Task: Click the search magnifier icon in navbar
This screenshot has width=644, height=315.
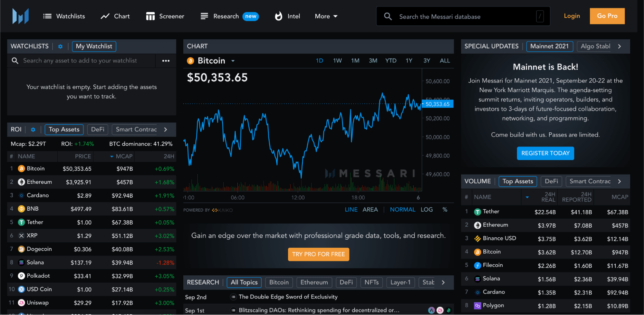Action: (x=388, y=16)
